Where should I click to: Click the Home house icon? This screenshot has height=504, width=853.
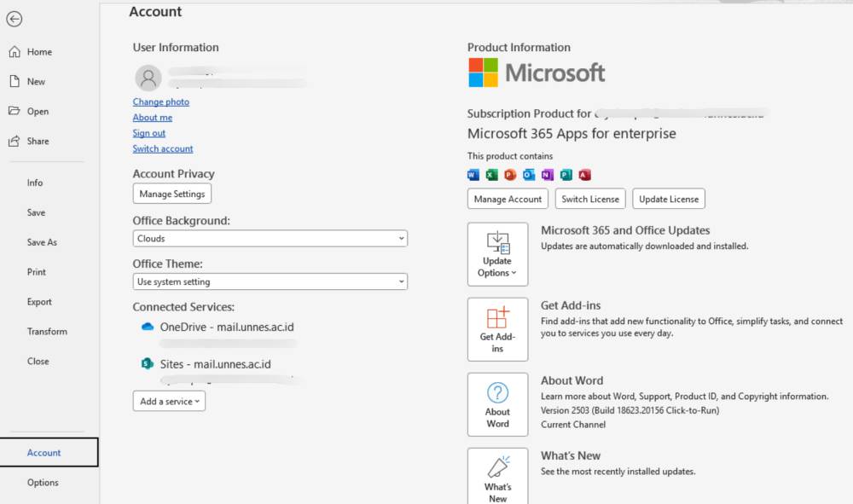click(15, 52)
